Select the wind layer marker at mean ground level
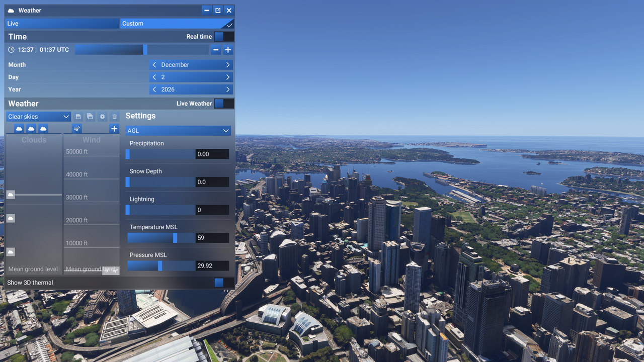644x362 pixels. (x=111, y=270)
